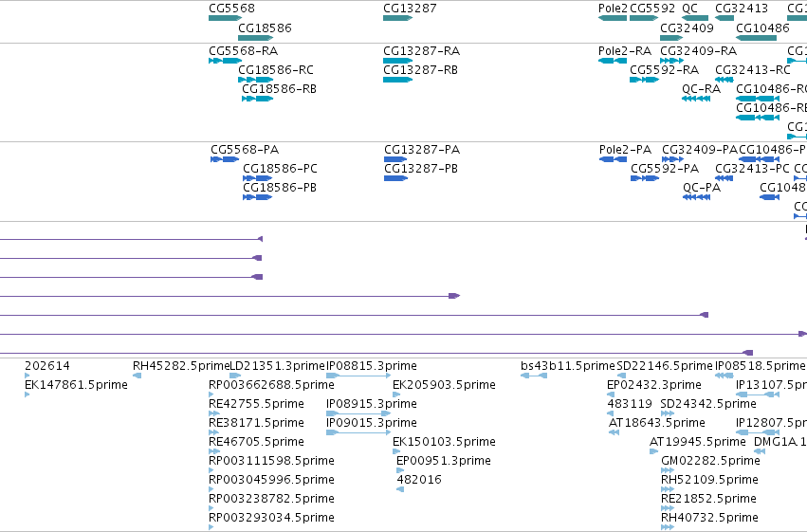Select the CG5568 gene label
The width and height of the screenshot is (807, 532).
click(231, 9)
